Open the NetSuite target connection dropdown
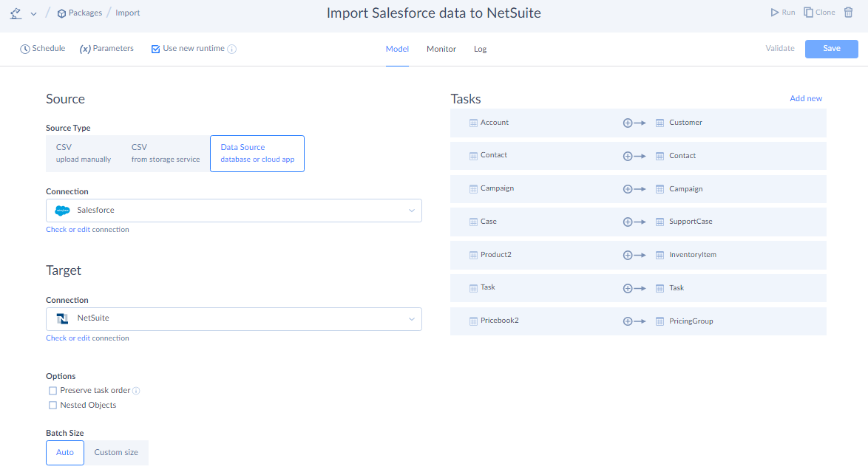 coord(234,319)
